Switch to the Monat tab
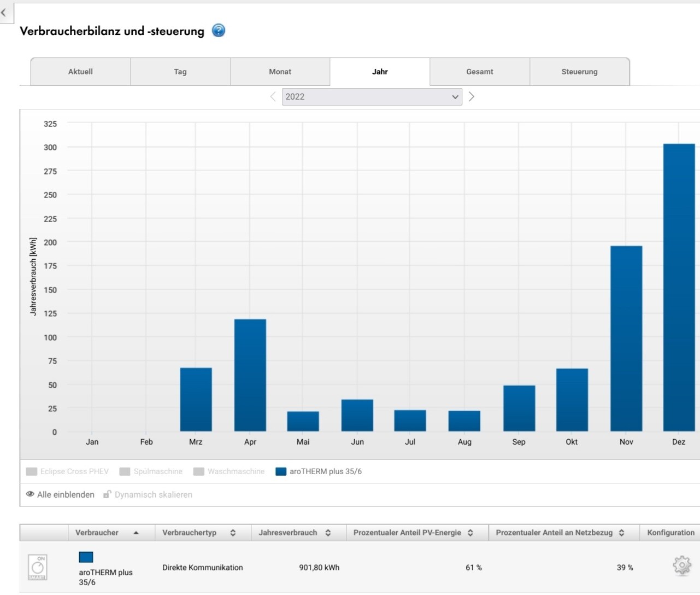700x595 pixels. (x=280, y=72)
